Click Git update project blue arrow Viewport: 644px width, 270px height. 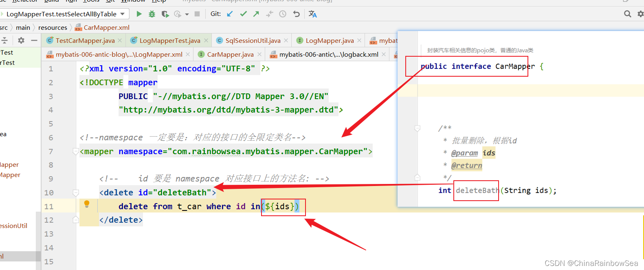(x=230, y=14)
